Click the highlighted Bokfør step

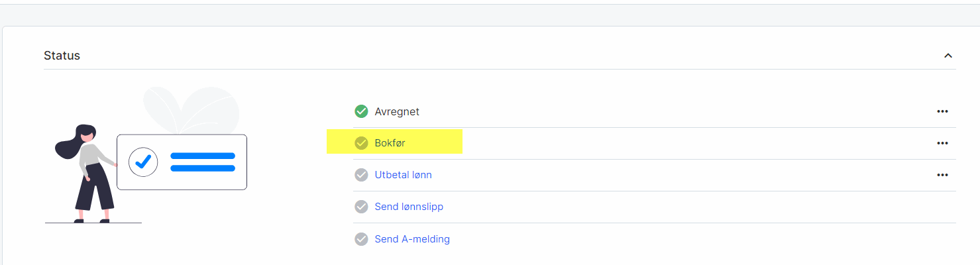click(390, 143)
